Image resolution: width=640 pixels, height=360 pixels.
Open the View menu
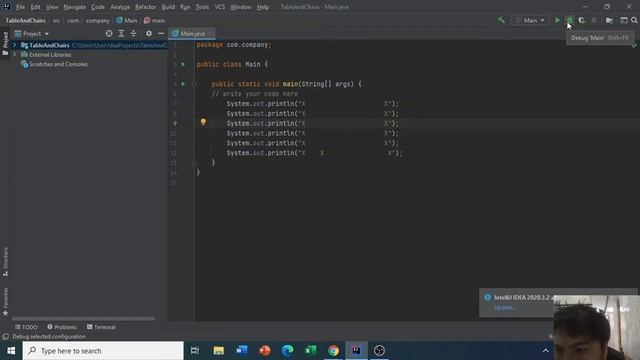pos(52,7)
